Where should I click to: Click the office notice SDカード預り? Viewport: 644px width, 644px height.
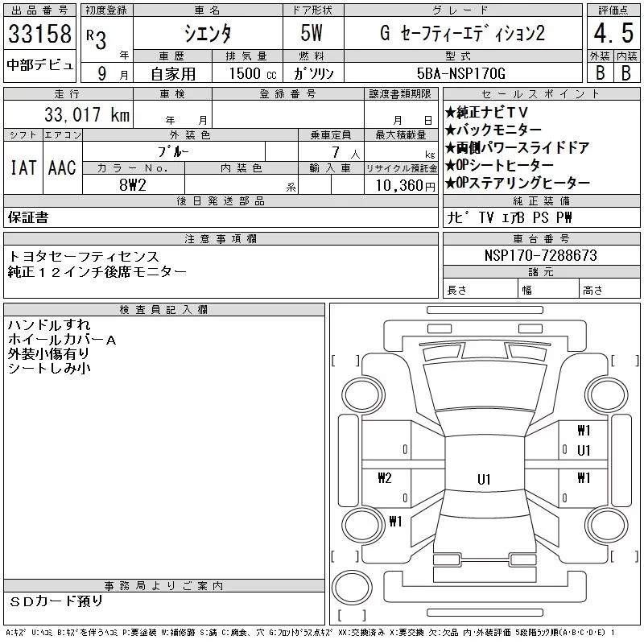(x=56, y=601)
